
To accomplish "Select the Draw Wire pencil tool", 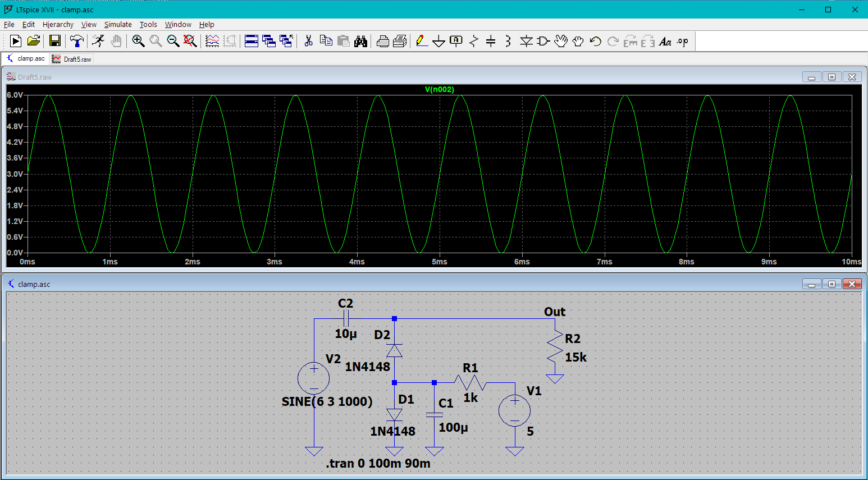I will click(422, 41).
